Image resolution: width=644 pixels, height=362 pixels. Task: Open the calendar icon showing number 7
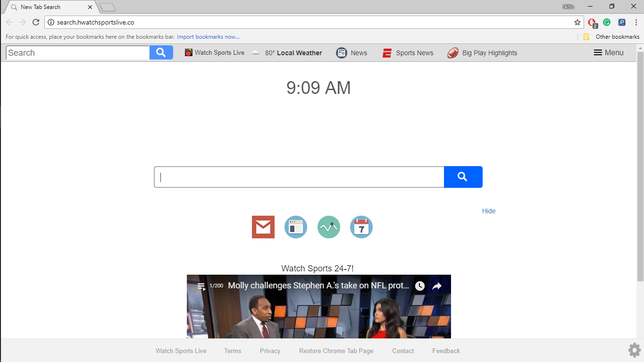[x=361, y=227]
